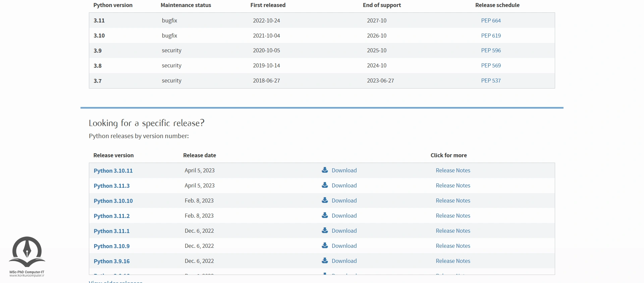View Release Notes for Python 3.11.3
This screenshot has width=644, height=283.
coord(453,185)
